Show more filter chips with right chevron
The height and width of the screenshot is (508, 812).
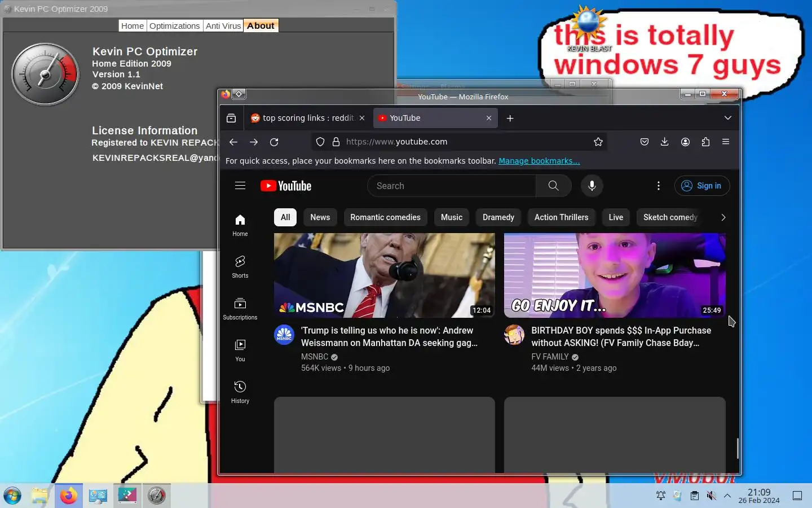click(723, 217)
